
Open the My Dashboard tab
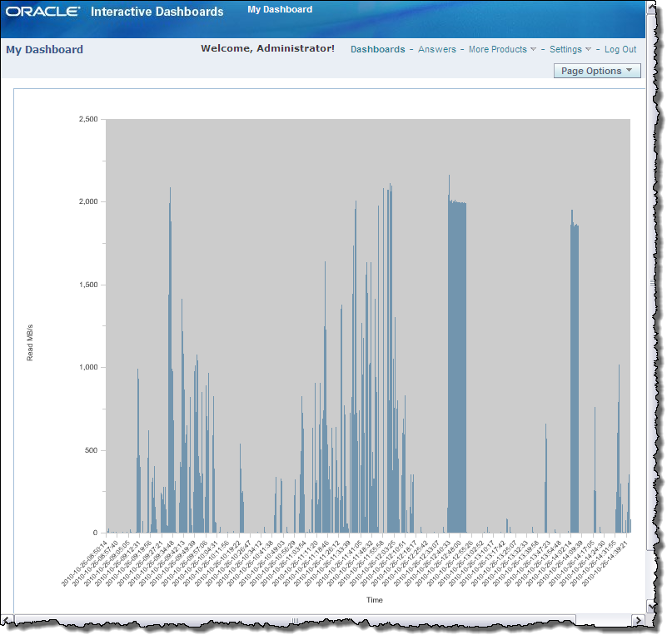280,10
